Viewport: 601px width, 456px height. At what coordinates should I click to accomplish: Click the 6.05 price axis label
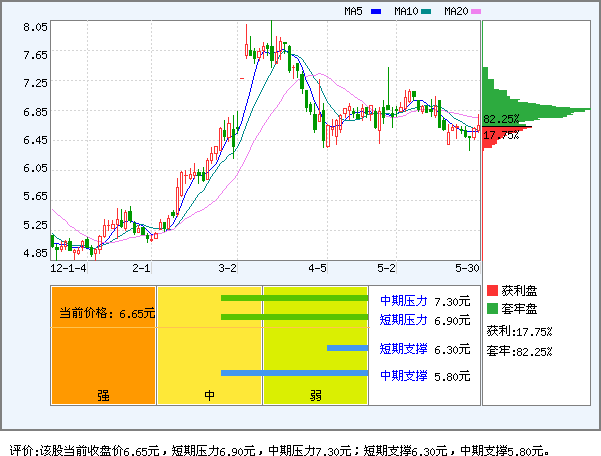pos(35,168)
